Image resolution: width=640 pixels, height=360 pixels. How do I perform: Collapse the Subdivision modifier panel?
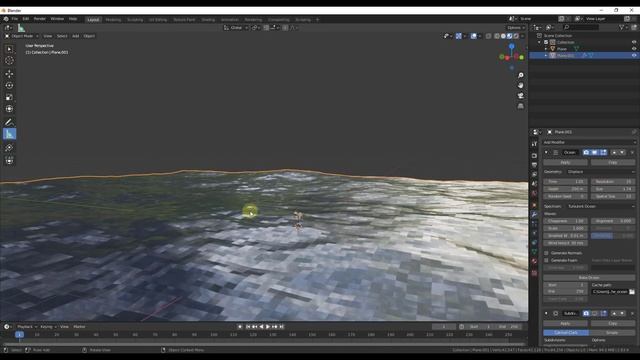tap(546, 313)
